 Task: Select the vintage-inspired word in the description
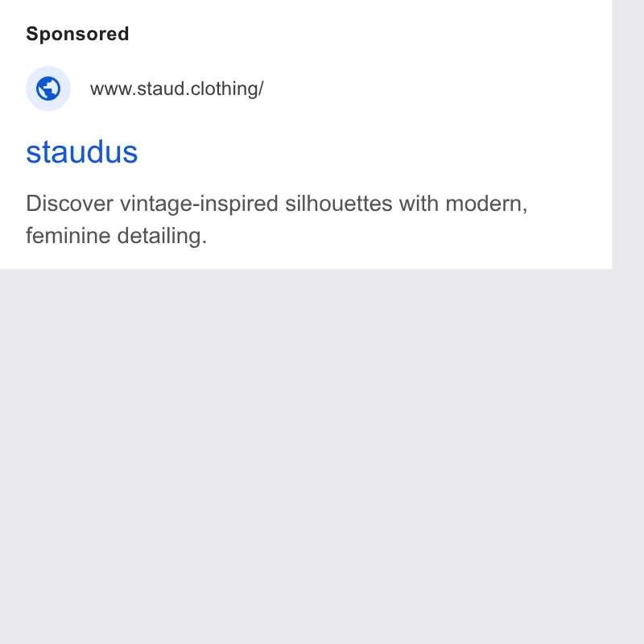point(199,204)
